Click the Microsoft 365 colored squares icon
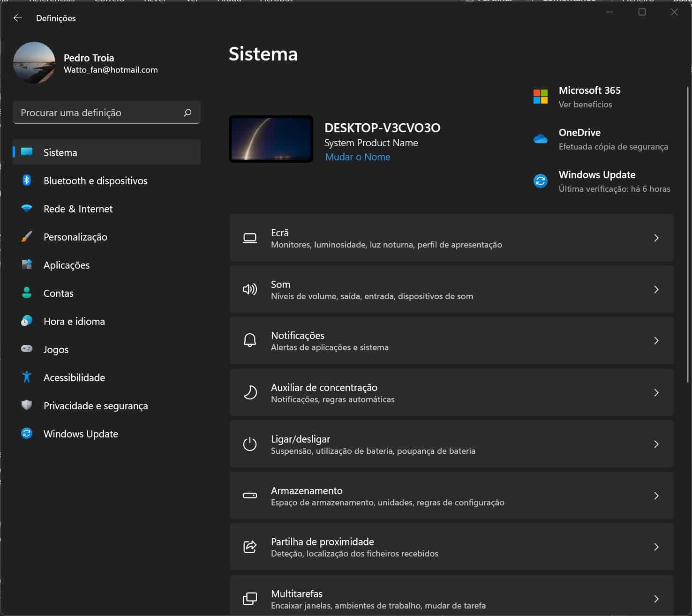Viewport: 692px width, 616px height. 541,97
